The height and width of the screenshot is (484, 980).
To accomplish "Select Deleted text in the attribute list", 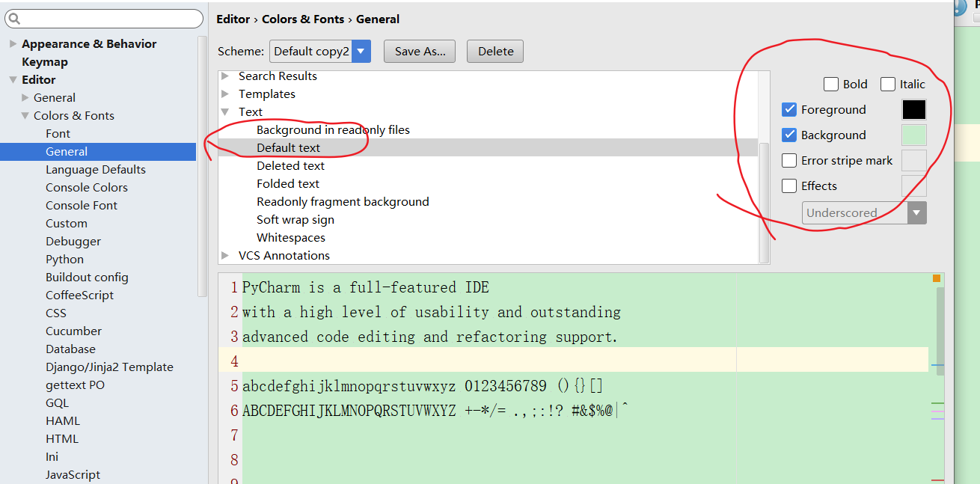I will click(290, 165).
